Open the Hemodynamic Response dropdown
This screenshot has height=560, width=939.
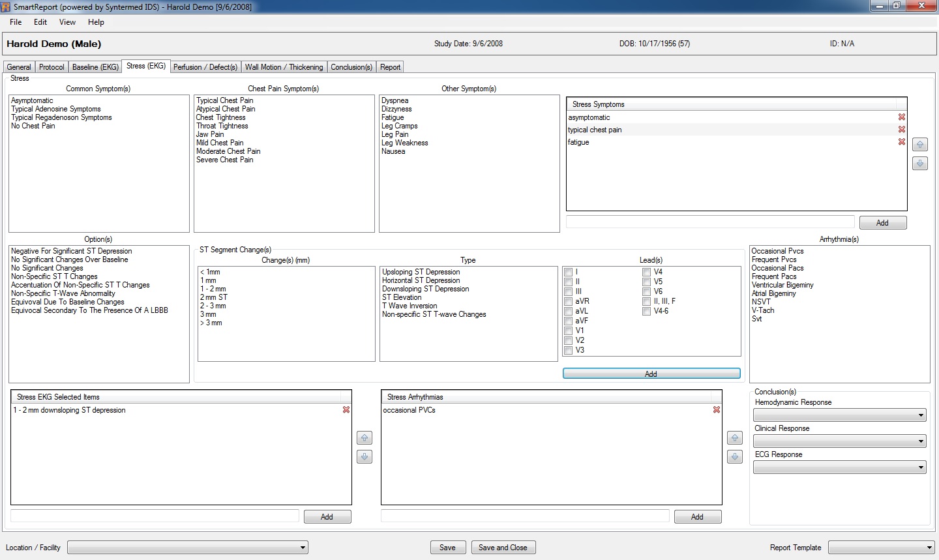coord(840,415)
